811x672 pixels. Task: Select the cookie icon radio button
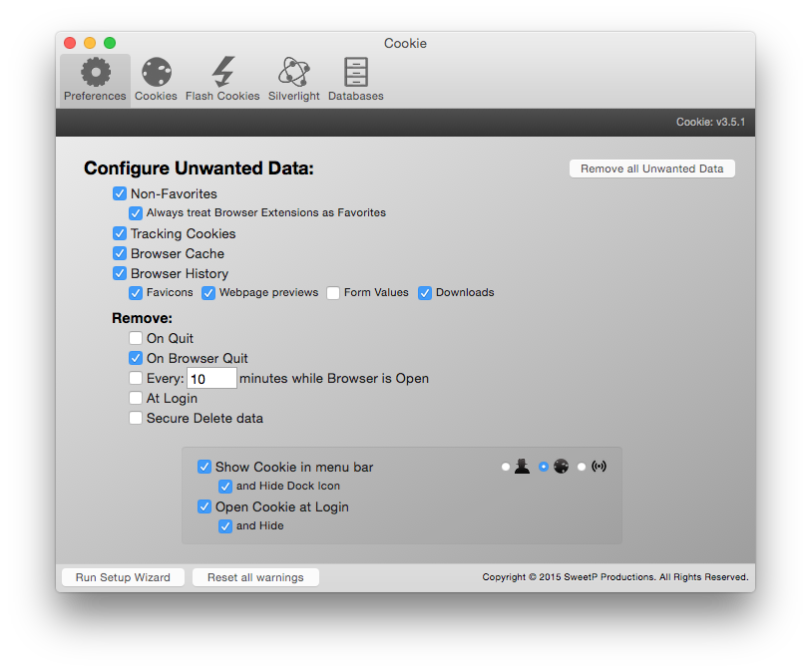[543, 467]
